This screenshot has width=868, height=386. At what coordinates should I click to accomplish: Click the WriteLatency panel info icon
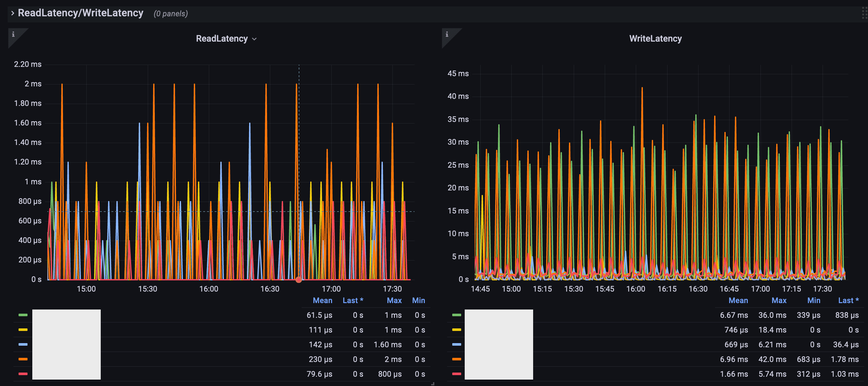(x=447, y=34)
